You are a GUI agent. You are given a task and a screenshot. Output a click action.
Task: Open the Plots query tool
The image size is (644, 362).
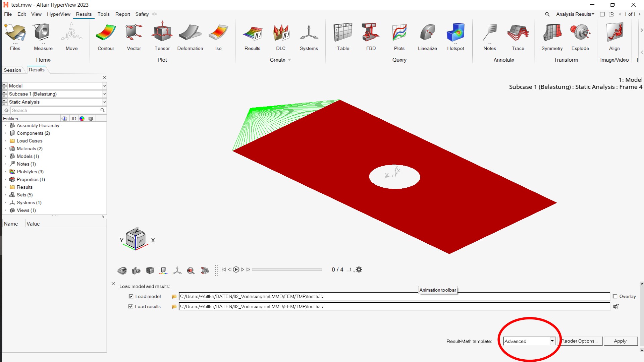pyautogui.click(x=399, y=33)
